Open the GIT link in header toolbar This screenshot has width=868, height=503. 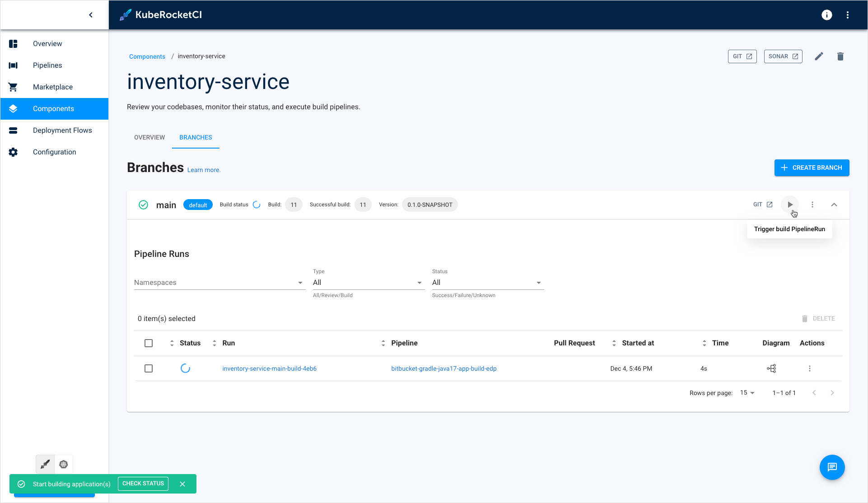pyautogui.click(x=742, y=56)
